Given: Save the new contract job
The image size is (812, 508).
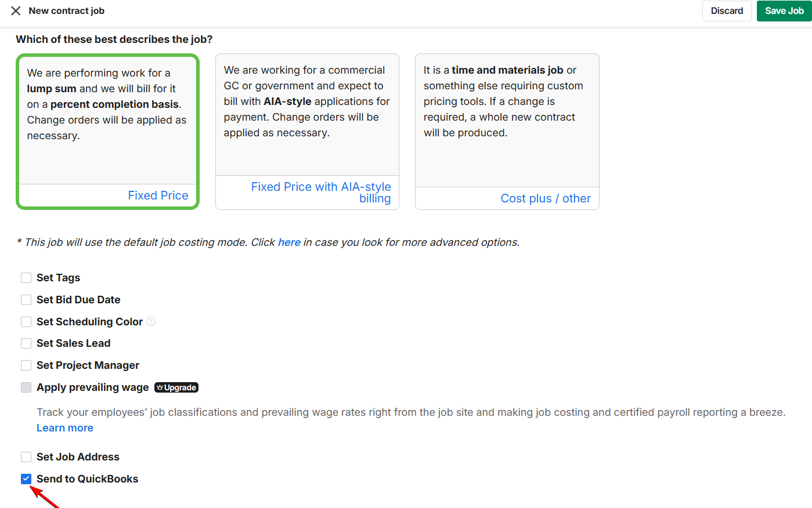Looking at the screenshot, I should pos(784,11).
